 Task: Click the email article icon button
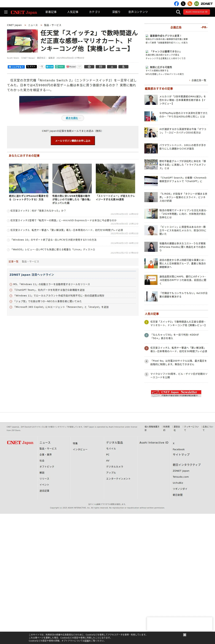(101, 67)
